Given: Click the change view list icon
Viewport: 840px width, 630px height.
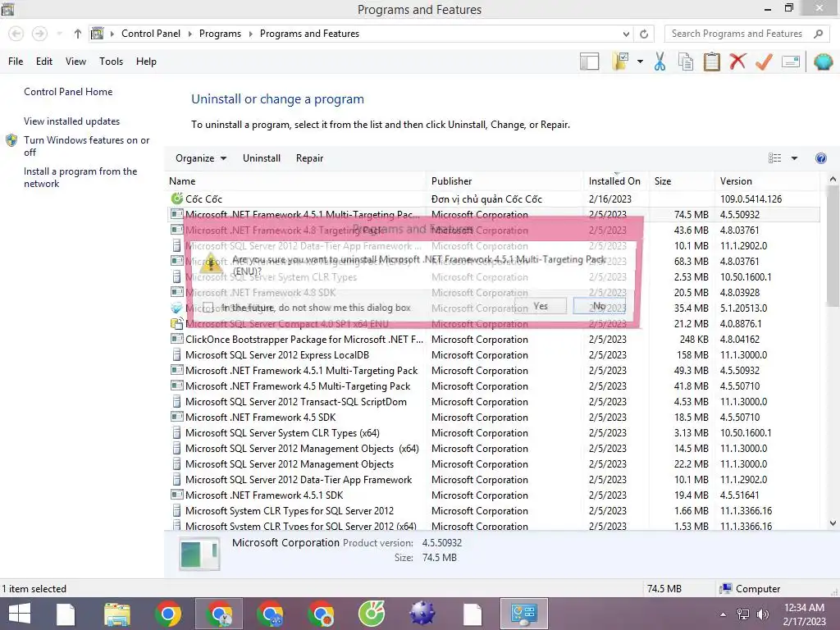Looking at the screenshot, I should 774,158.
